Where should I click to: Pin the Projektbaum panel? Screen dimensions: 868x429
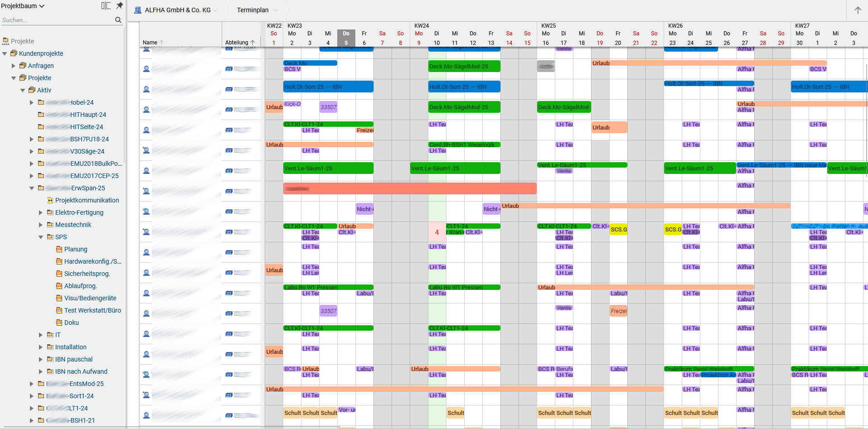coord(119,5)
